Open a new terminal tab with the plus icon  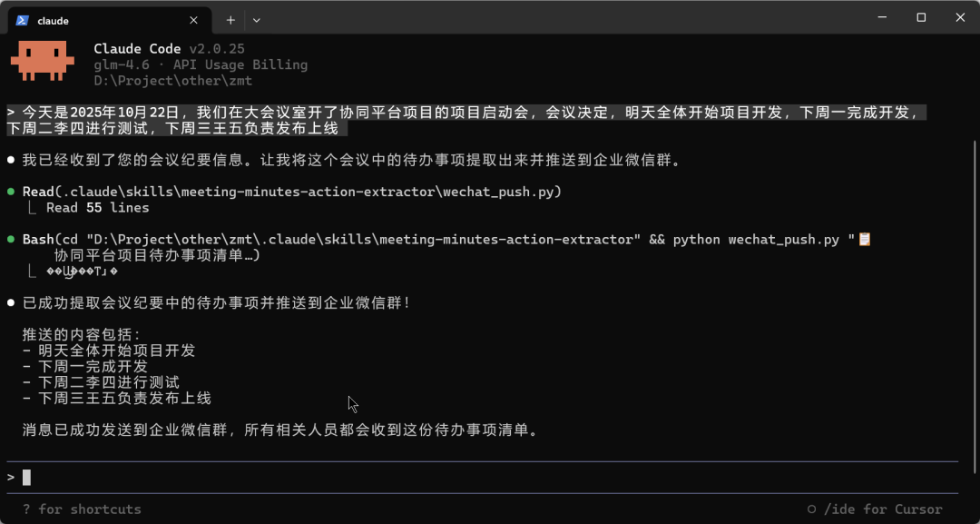[x=230, y=19]
